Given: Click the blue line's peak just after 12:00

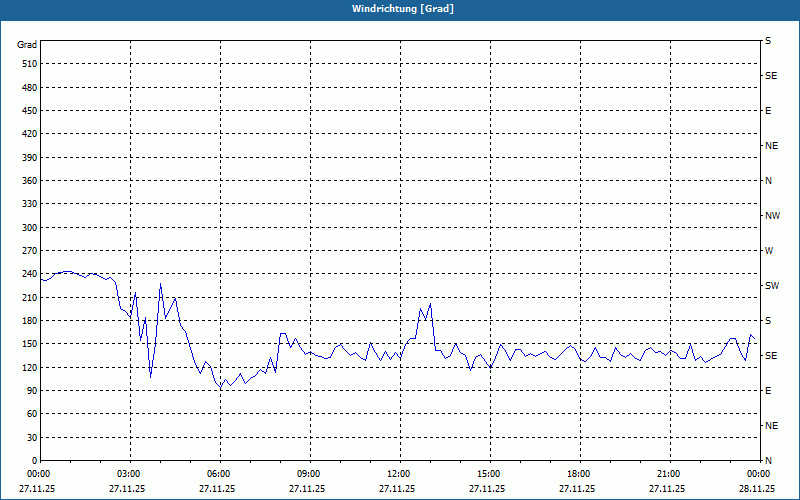Looking at the screenshot, I should coord(430,304).
